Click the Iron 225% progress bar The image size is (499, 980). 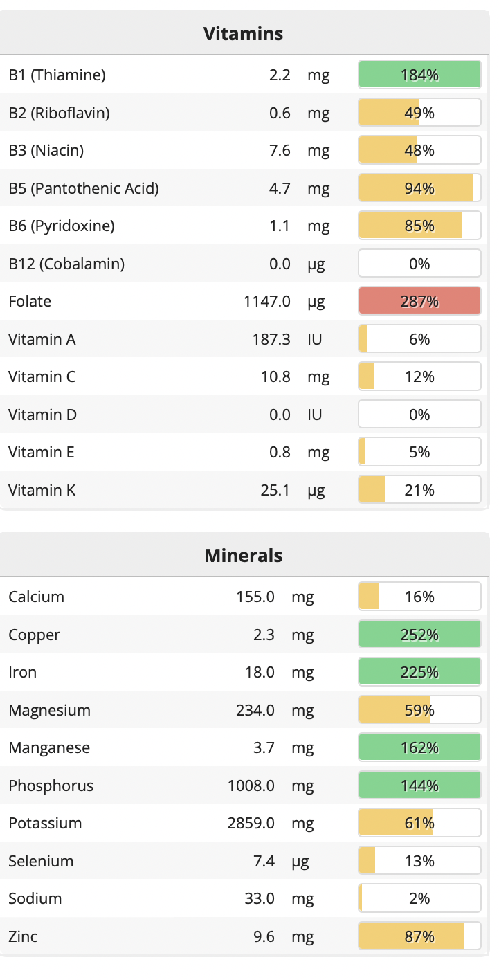point(419,672)
